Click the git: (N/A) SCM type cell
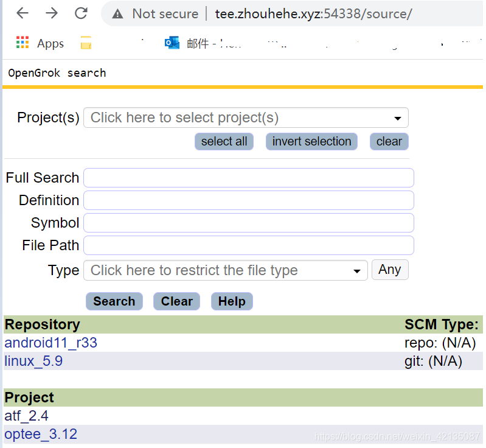This screenshot has width=486, height=448. 433,361
